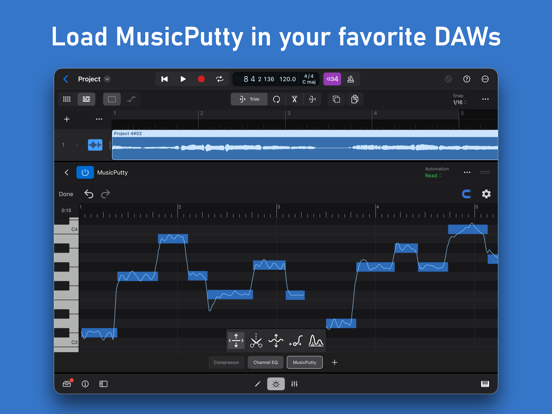Go back using the blue chevron beside Project
This screenshot has height=414, width=552.
tap(66, 79)
